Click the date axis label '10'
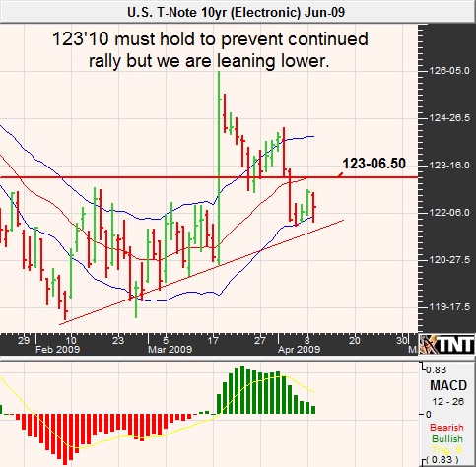Image resolution: width=476 pixels, height=467 pixels. pyautogui.click(x=71, y=340)
